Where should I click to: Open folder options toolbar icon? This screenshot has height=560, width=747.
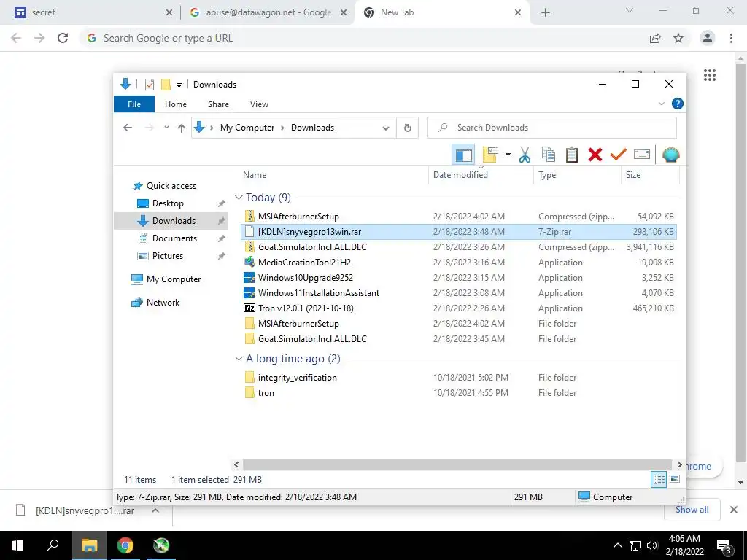490,155
